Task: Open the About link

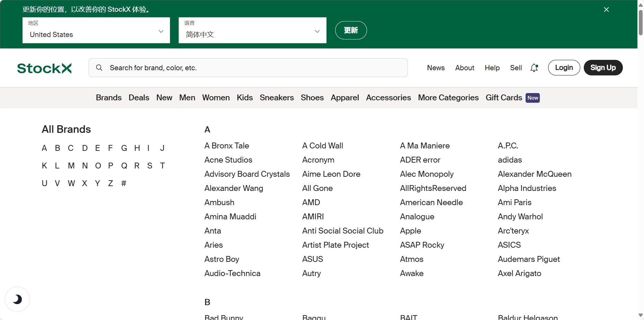Action: 465,68
